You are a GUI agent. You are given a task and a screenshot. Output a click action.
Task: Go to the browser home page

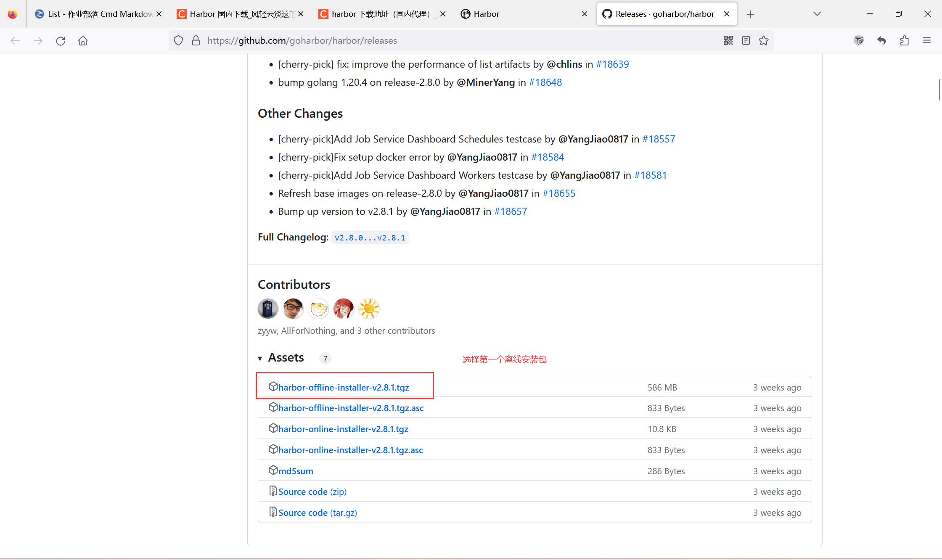click(x=82, y=40)
